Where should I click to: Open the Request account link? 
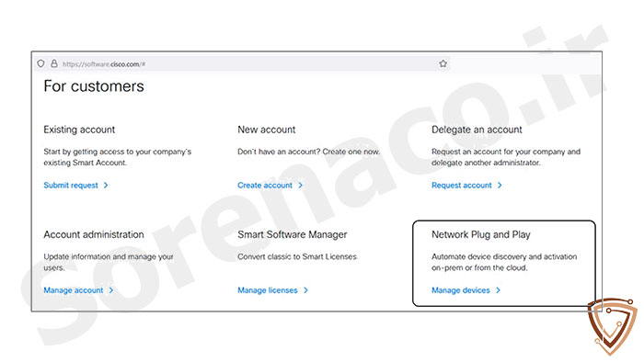click(x=461, y=186)
